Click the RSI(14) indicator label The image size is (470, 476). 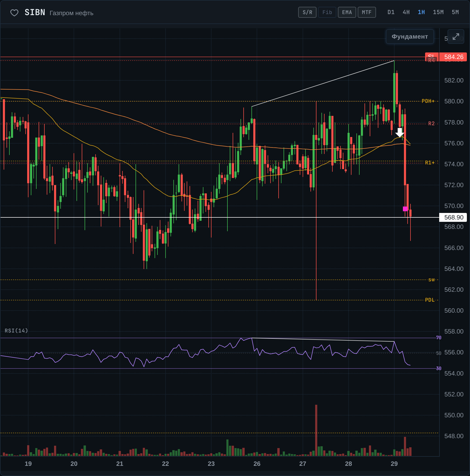coord(16,331)
